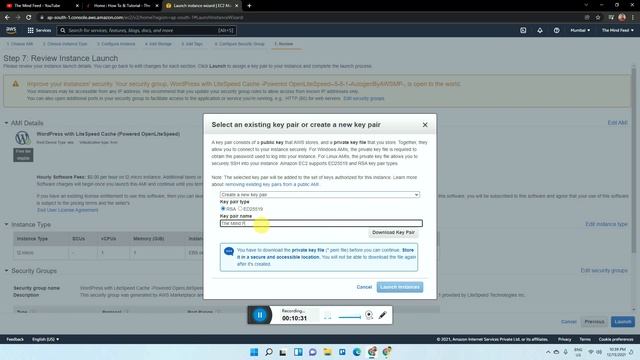Go to step 2 Choose Instance Type
The width and height of the screenshot is (640, 360).
point(65,44)
